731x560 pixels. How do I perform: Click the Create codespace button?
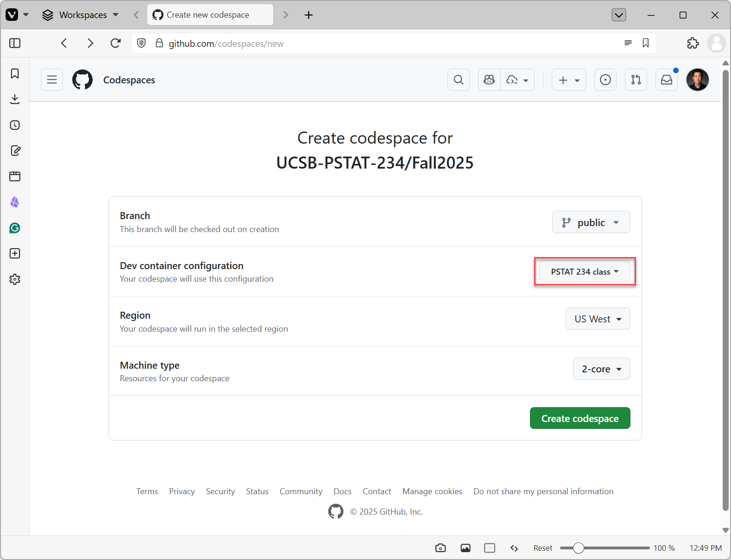coord(580,418)
